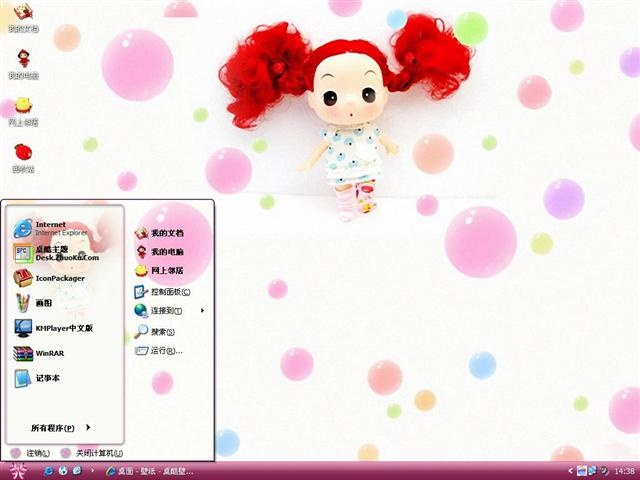
Task: Open the 桌酷主题 Desk.ZhuoKu.Com entry
Action: [x=56, y=253]
